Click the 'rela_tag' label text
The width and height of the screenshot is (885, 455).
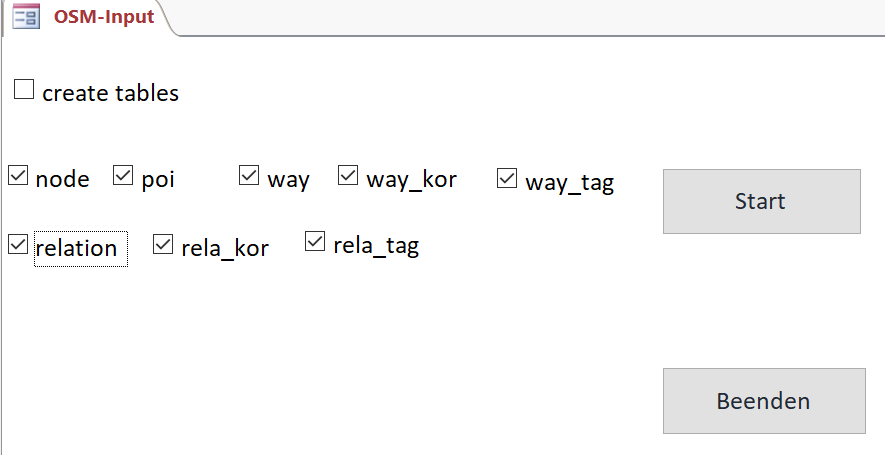[376, 246]
